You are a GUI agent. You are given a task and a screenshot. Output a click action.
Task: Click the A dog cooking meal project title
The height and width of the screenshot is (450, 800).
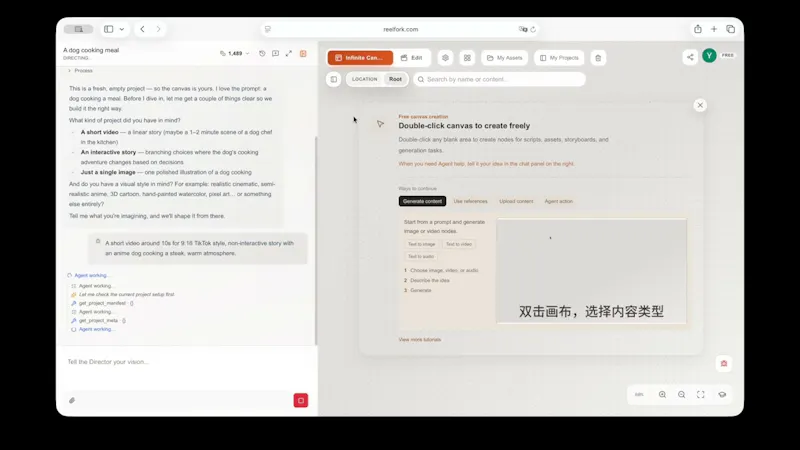[91, 50]
